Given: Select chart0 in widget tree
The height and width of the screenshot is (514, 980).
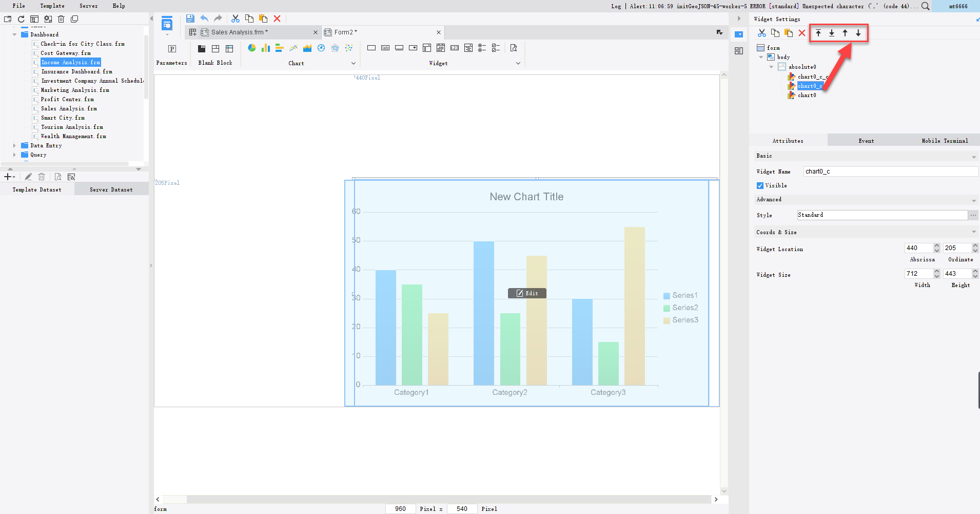Looking at the screenshot, I should click(807, 95).
